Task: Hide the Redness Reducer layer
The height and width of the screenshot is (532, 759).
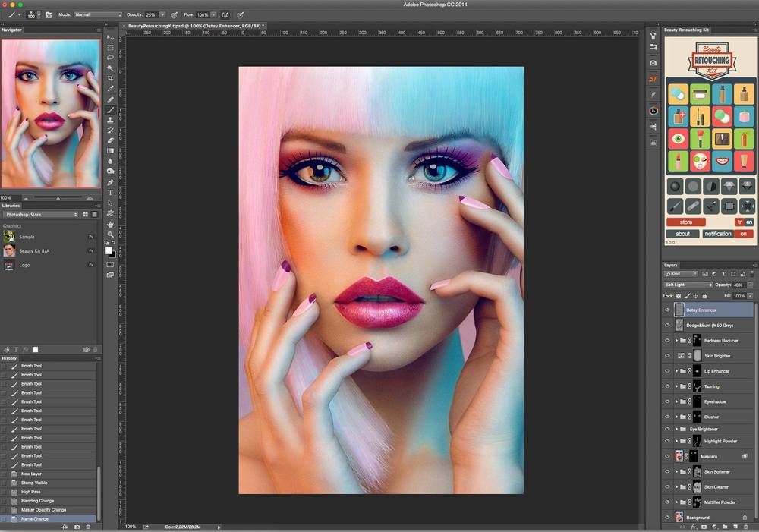Action: (668, 340)
